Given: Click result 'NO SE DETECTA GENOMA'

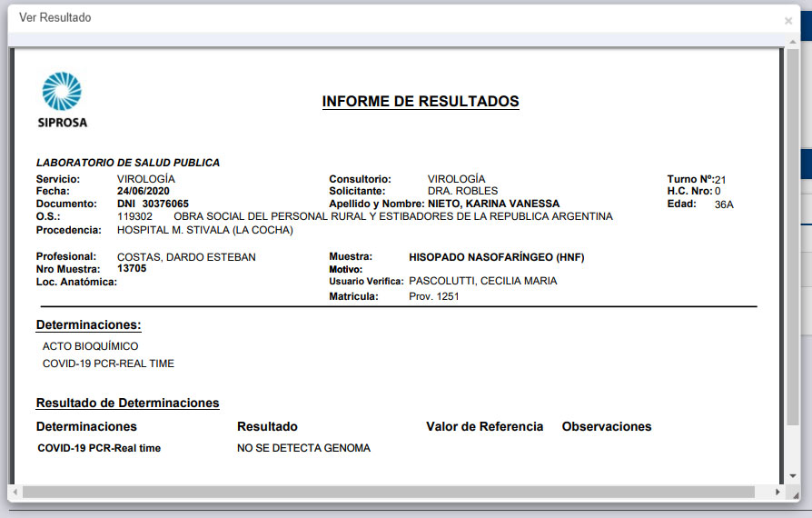Looking at the screenshot, I should pos(303,448).
